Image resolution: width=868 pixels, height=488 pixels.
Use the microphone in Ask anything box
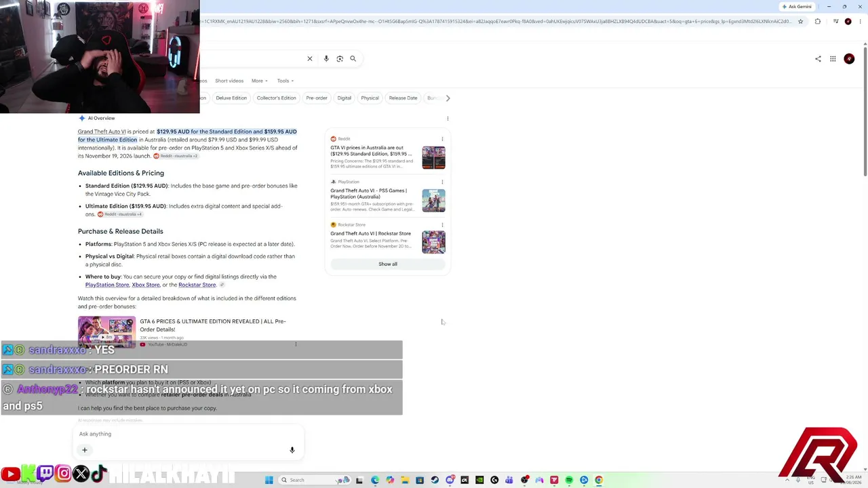[x=292, y=450]
